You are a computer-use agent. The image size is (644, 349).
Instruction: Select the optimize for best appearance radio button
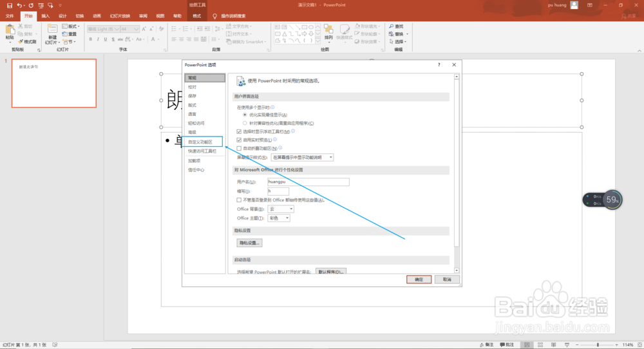tap(245, 115)
